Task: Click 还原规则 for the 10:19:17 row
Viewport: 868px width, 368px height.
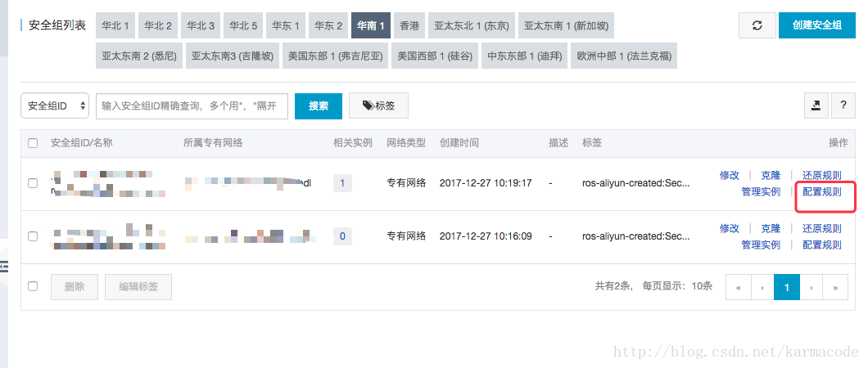Action: point(822,175)
